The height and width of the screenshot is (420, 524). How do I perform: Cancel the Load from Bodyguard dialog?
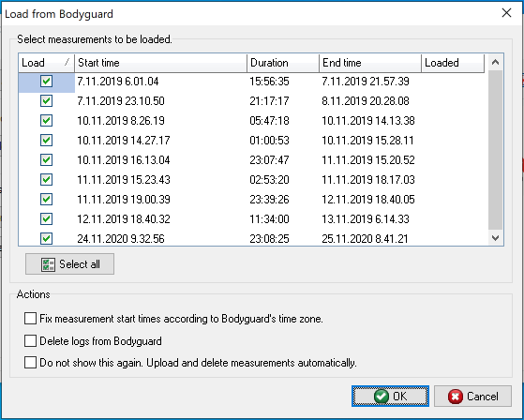point(472,397)
